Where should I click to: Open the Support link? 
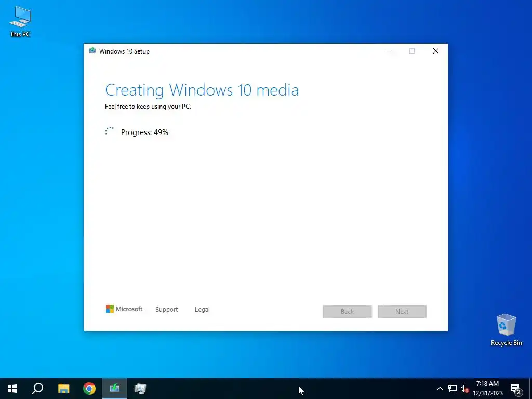click(x=167, y=310)
